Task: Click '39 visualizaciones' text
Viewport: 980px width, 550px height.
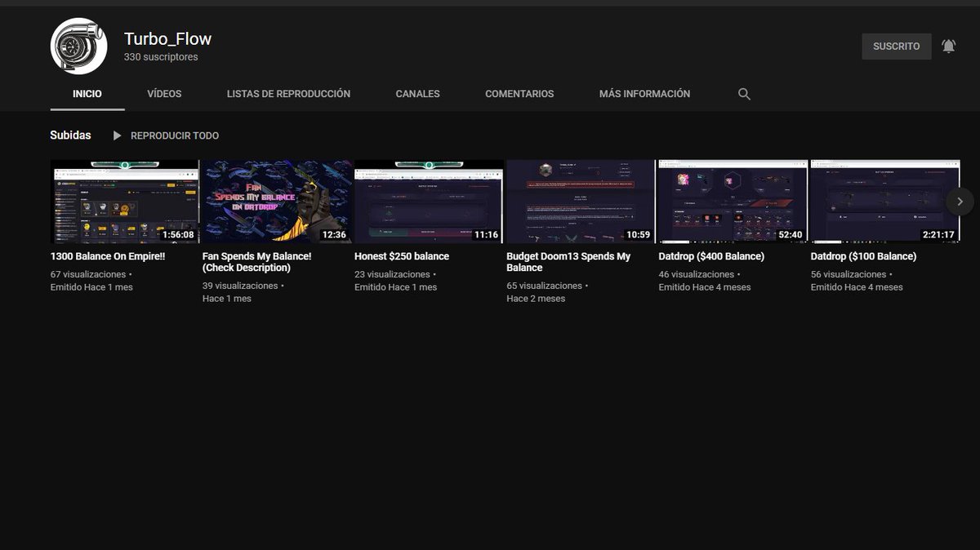Action: [x=240, y=286]
